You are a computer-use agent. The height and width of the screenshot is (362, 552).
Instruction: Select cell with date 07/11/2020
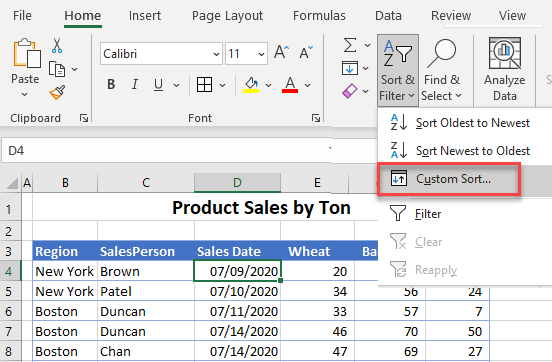(x=237, y=311)
